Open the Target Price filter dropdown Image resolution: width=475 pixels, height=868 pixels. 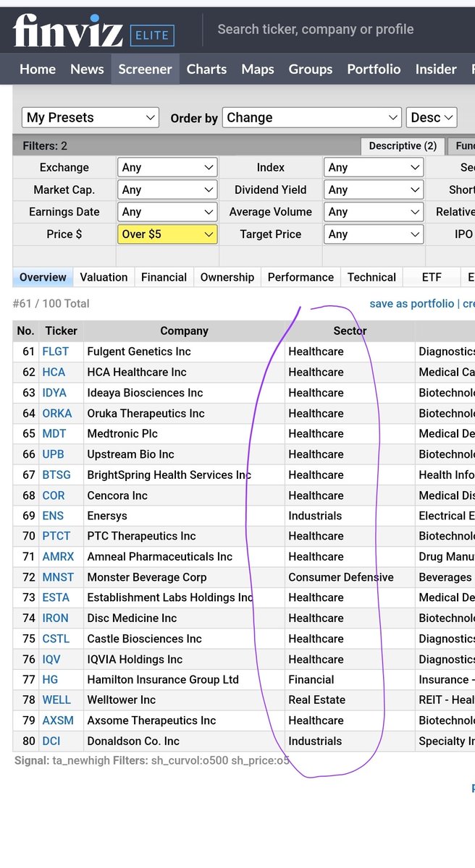(x=374, y=234)
